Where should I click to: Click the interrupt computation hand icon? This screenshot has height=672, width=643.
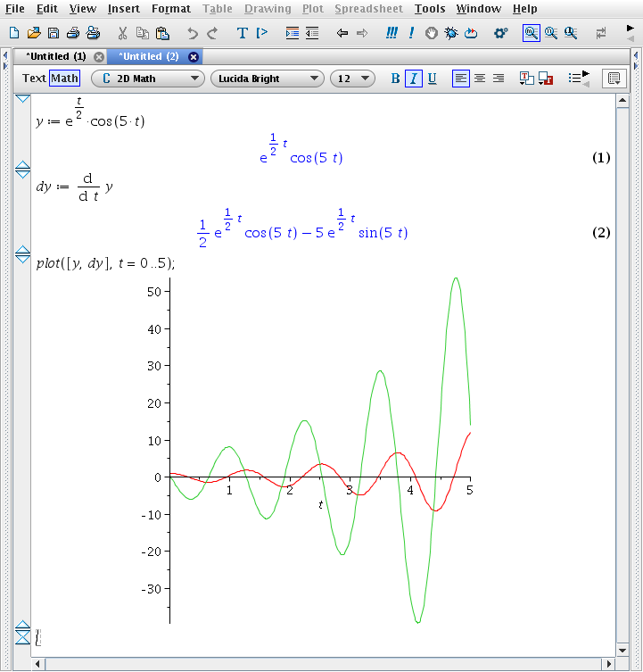click(x=432, y=33)
